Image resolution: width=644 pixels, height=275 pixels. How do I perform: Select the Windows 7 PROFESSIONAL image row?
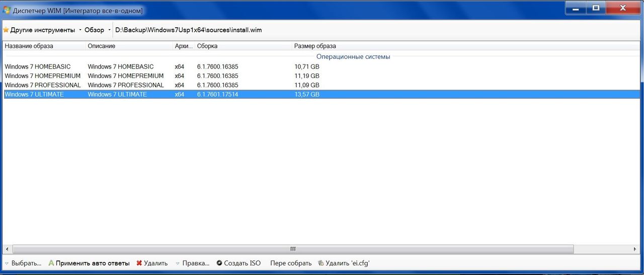pos(43,85)
